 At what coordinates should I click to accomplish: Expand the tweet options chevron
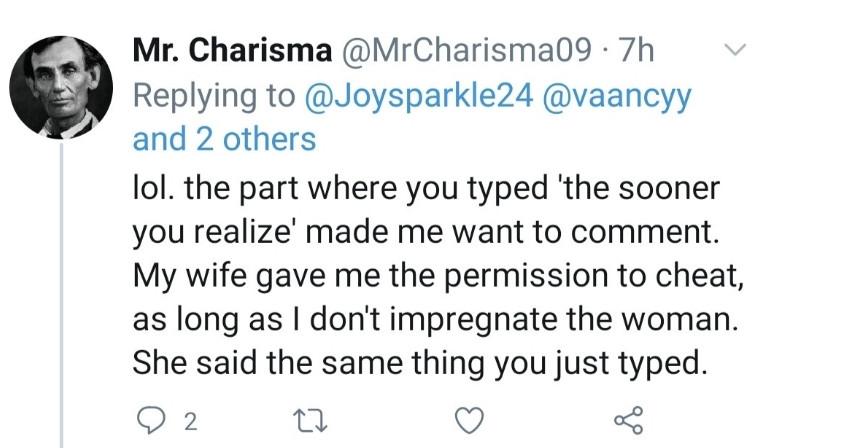coord(735,49)
